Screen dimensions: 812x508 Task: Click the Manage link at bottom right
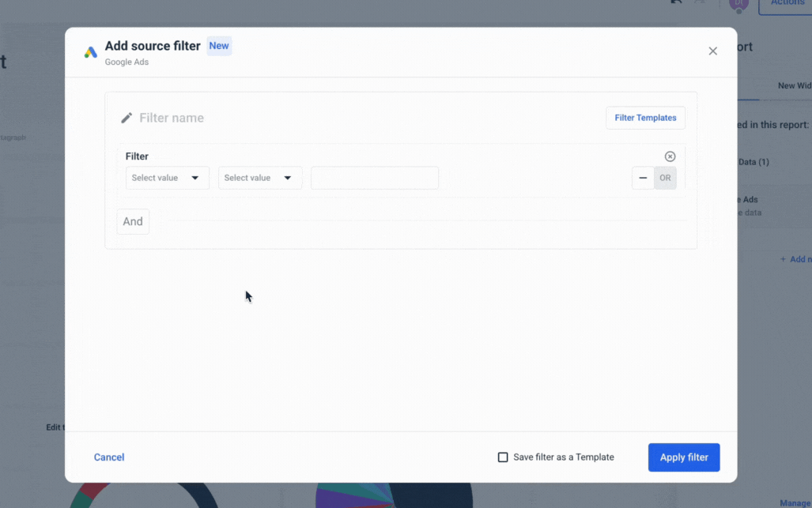(x=797, y=502)
